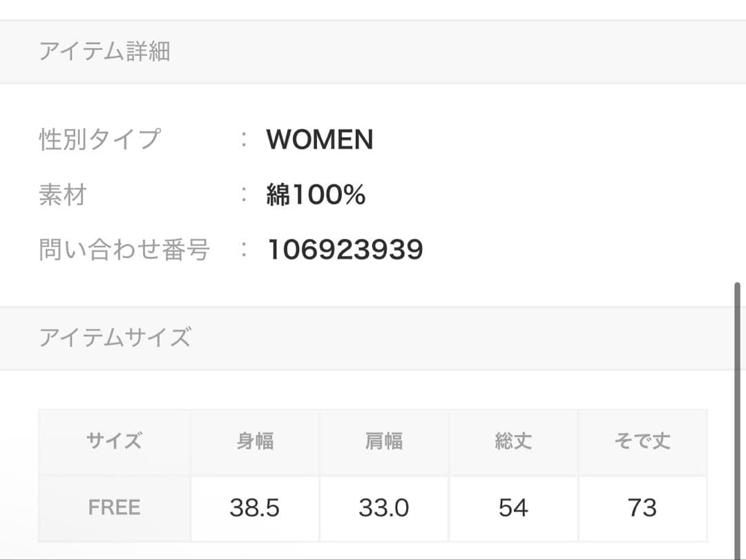Click the 38.5 body width cell

coord(255,508)
